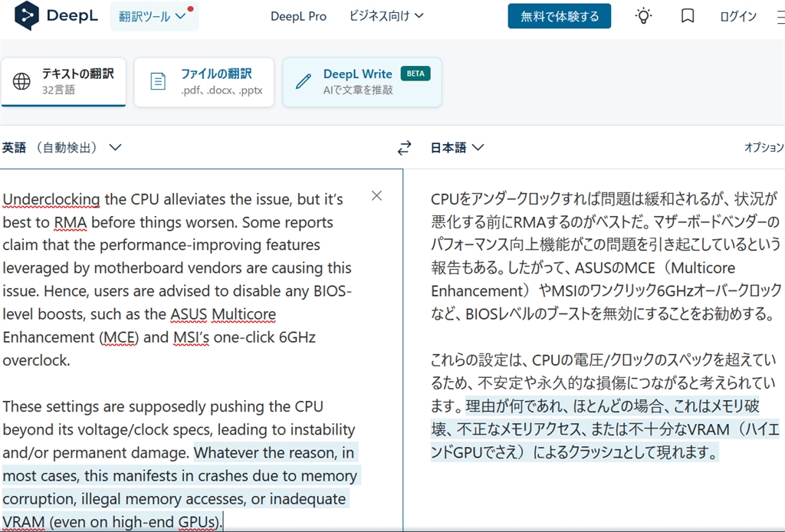Click 'ASUS Multicore' in the source text

[223, 314]
